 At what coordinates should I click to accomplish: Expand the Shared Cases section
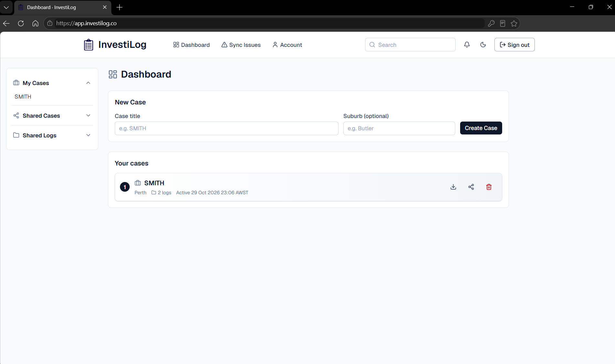[x=88, y=115]
